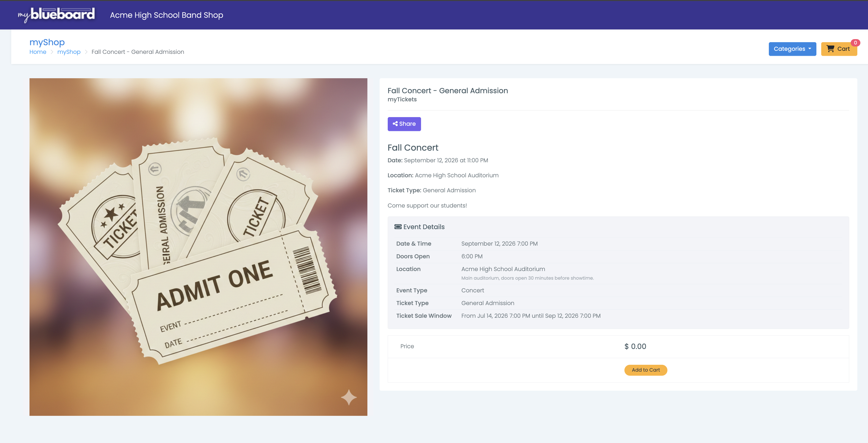868x443 pixels.
Task: Click the cart item count badge
Action: 855,43
